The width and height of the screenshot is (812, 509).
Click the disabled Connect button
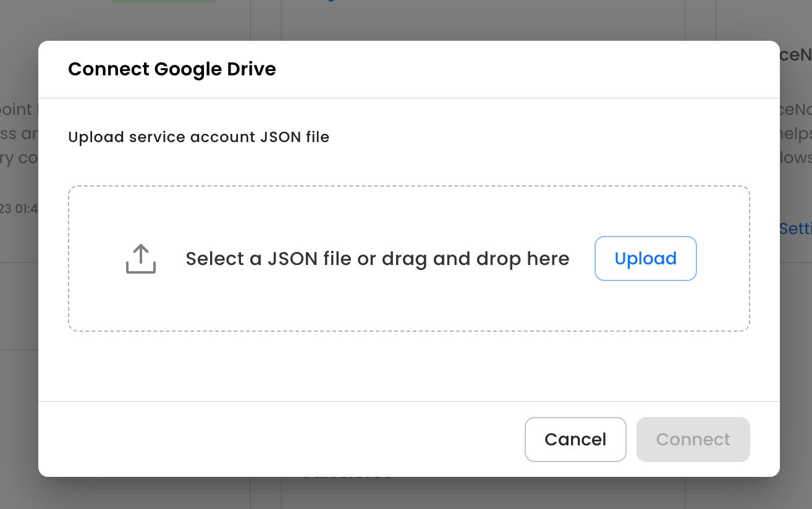coord(693,439)
